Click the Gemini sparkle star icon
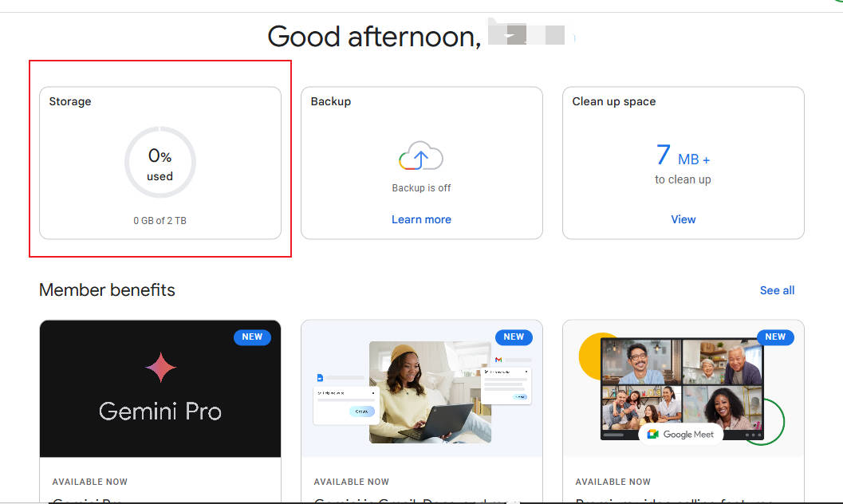 tap(160, 367)
